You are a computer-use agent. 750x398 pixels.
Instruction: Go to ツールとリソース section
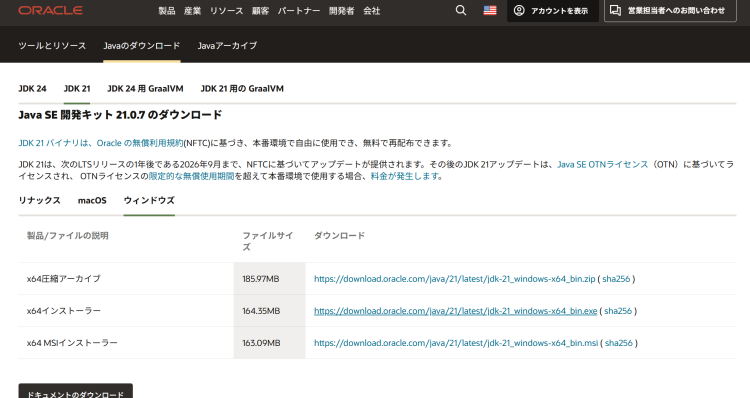tap(52, 45)
